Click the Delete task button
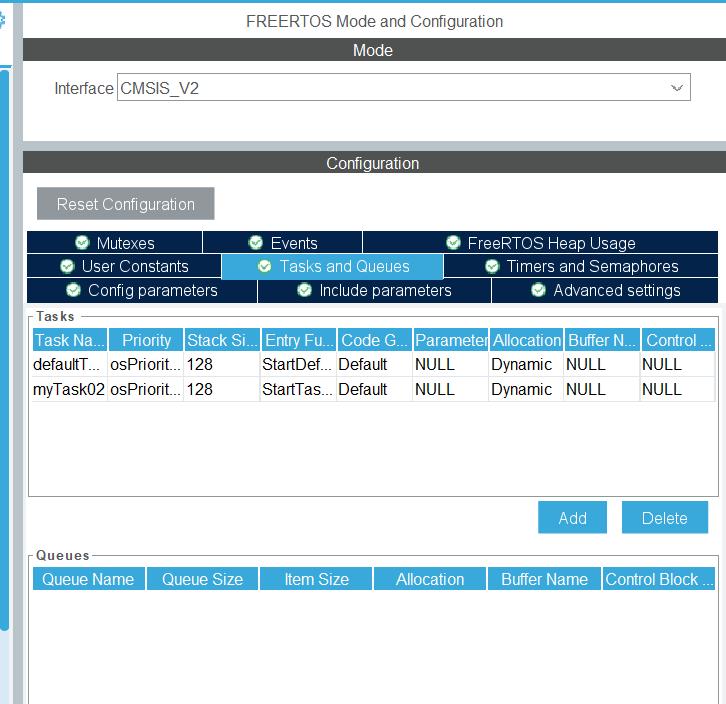The height and width of the screenshot is (704, 726). (x=664, y=517)
